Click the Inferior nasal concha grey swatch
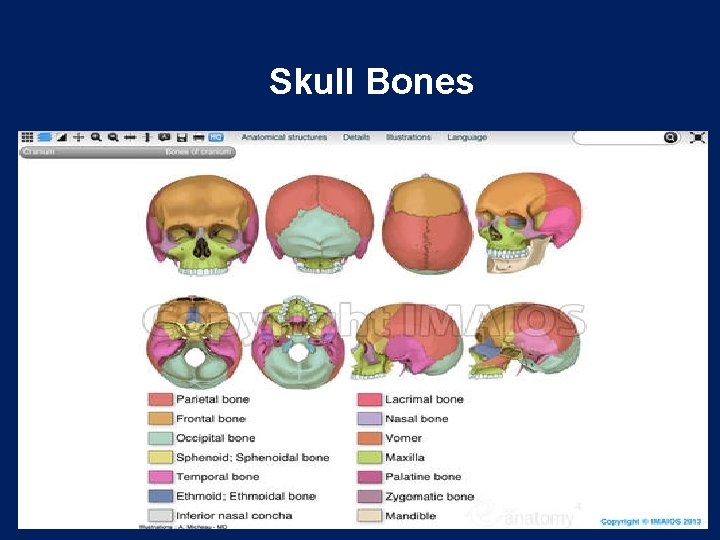Screen dimensions: 720x540 click(160, 515)
